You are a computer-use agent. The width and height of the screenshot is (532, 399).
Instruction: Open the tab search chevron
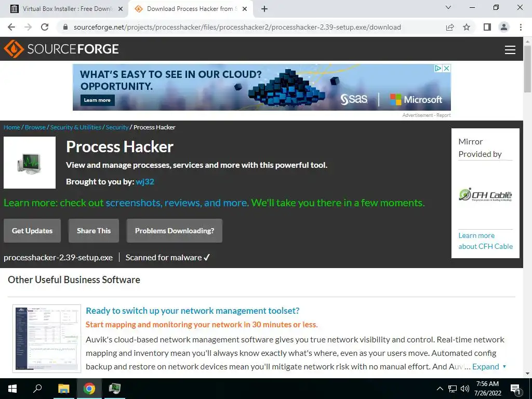448,7
